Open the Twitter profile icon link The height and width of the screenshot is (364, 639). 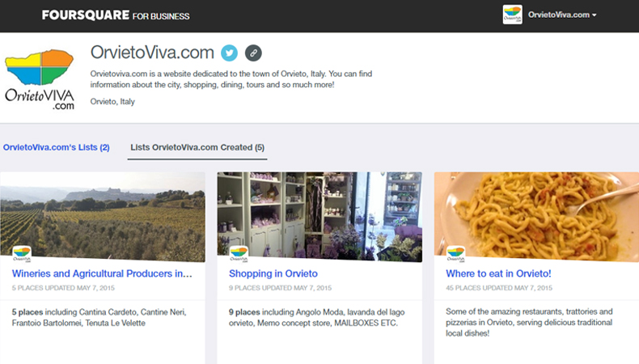[229, 53]
